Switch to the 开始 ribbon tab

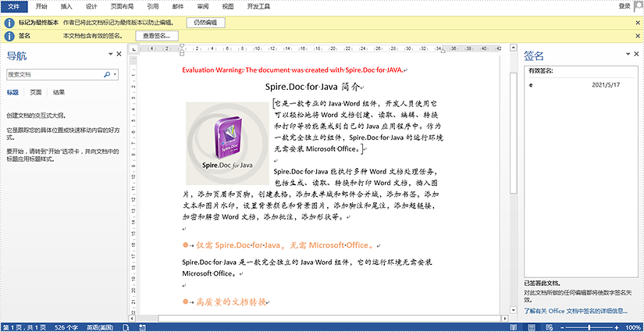click(41, 6)
